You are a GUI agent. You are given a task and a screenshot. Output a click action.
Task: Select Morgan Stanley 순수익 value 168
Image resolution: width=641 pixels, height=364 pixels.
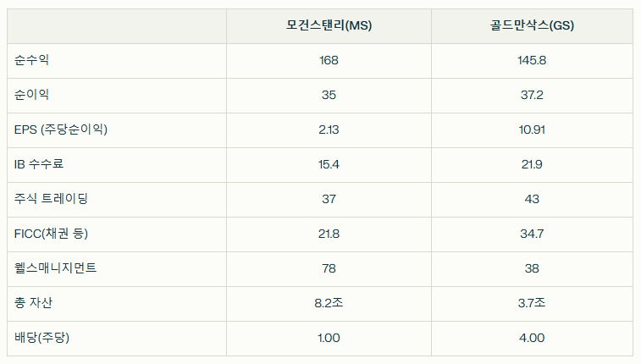pos(329,60)
